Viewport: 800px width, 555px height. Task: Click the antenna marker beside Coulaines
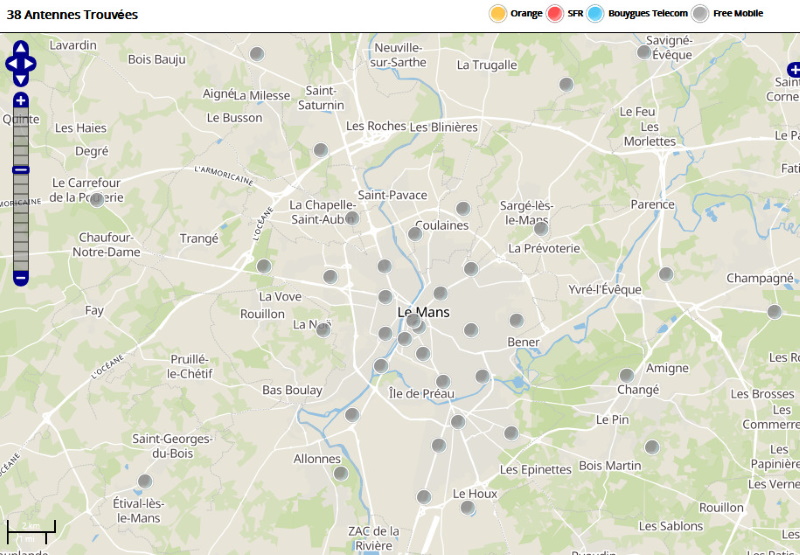pos(415,234)
